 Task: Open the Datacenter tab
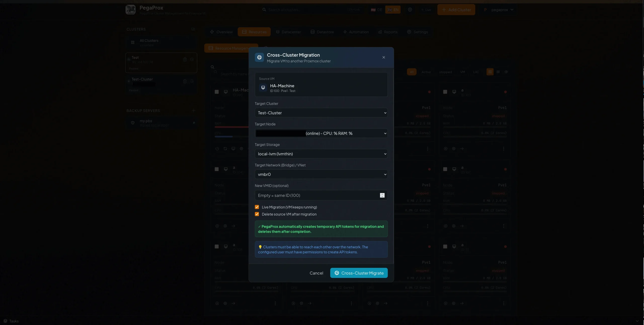(x=288, y=32)
